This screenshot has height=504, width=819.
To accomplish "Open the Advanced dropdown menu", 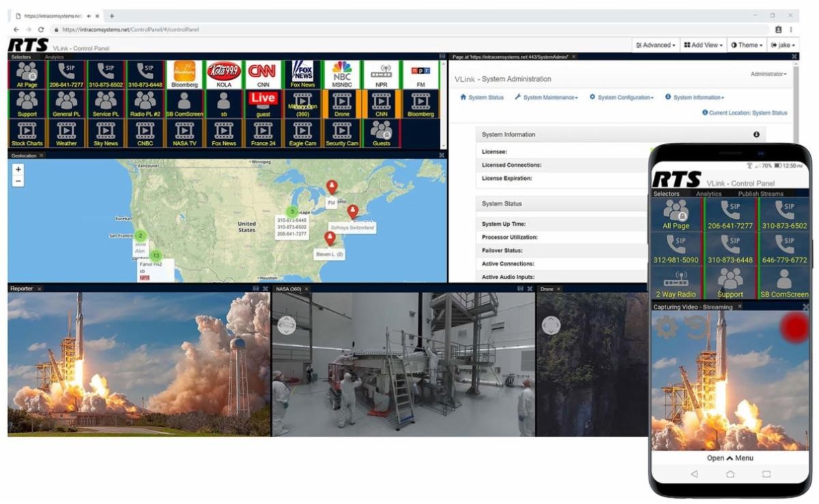I will [x=656, y=45].
